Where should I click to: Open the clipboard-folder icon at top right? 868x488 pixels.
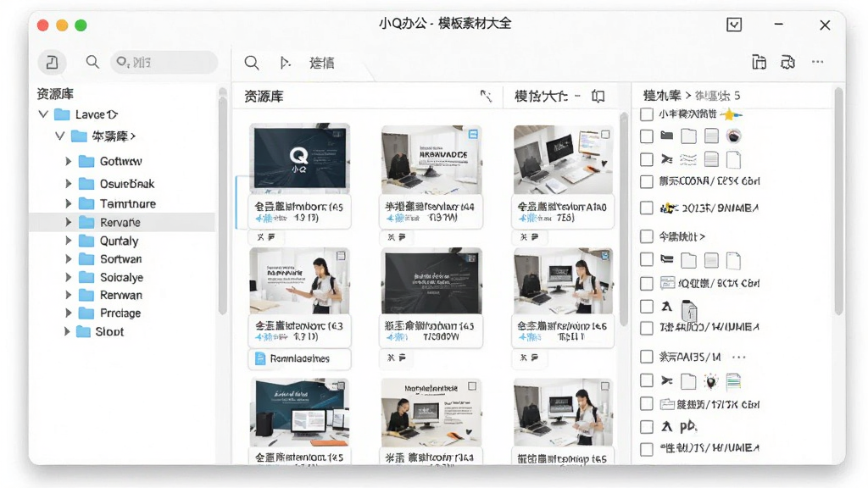(759, 62)
